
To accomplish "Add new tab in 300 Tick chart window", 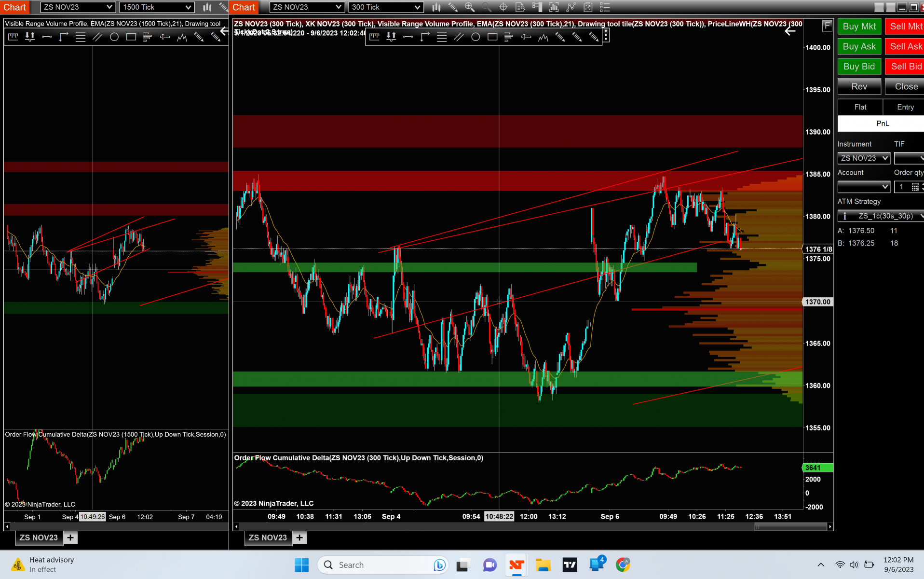I will coord(299,538).
